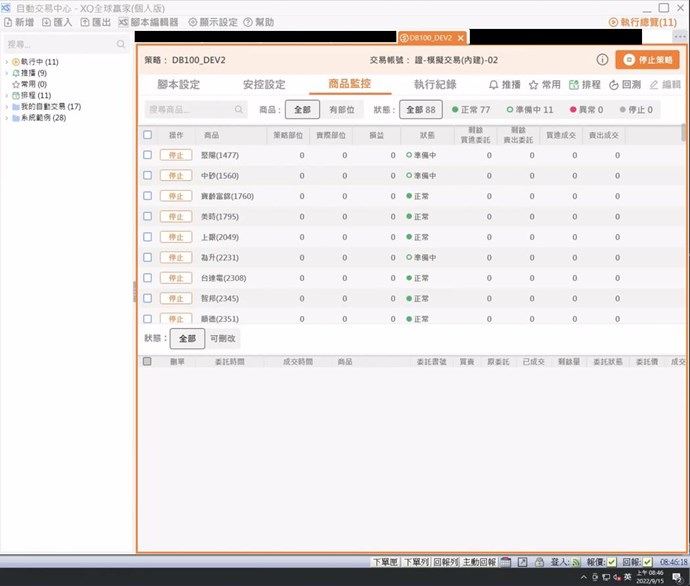This screenshot has width=690, height=586.
Task: Click the info icon beside 停止策略
Action: tap(602, 60)
